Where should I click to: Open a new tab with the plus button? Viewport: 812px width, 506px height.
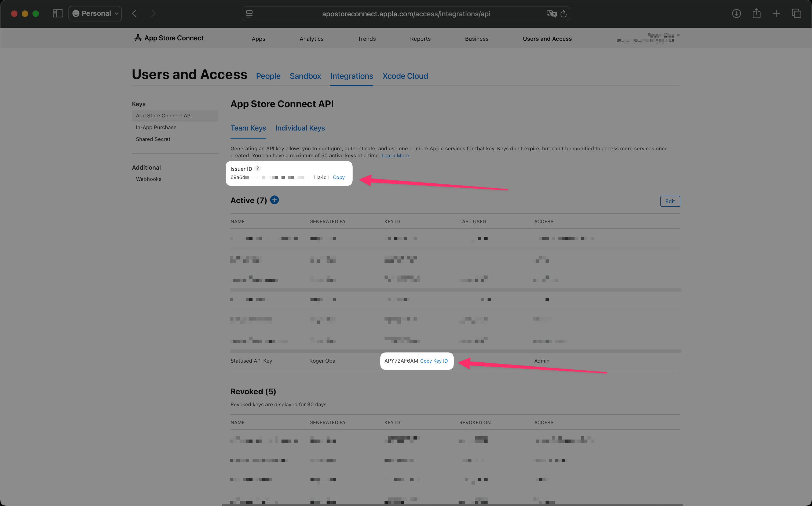tap(777, 13)
